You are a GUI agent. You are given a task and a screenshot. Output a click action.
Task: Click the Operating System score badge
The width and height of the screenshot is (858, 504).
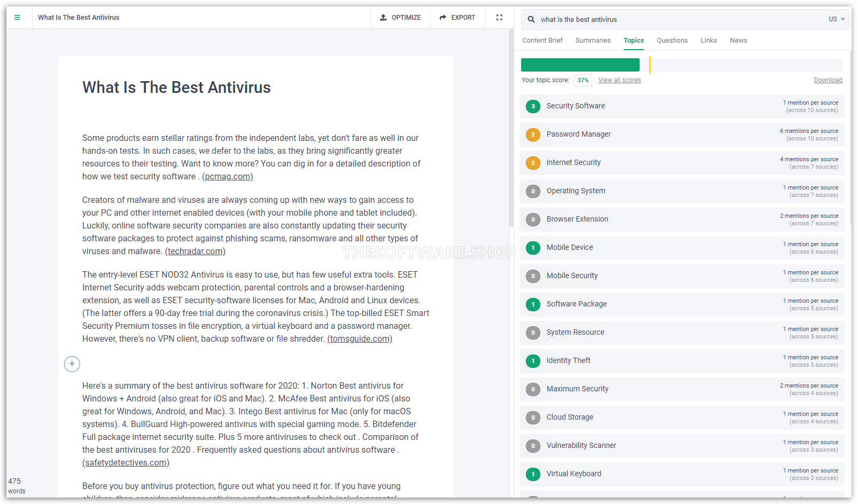click(x=533, y=191)
